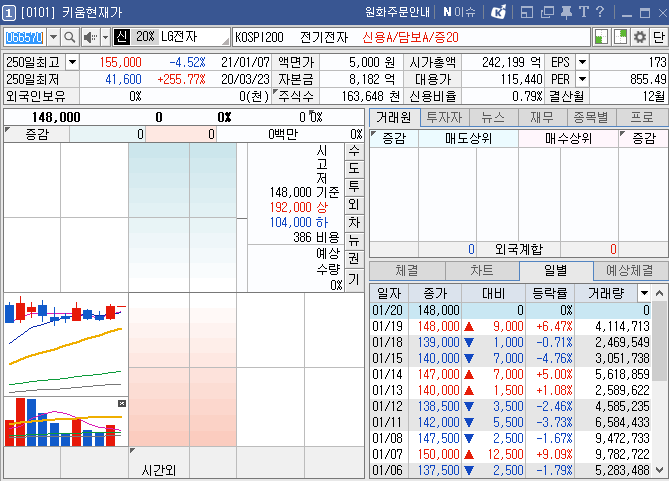Viewport: 669px width, 481px height.
Task: Click the stock code input field 066570
Action: [24, 38]
